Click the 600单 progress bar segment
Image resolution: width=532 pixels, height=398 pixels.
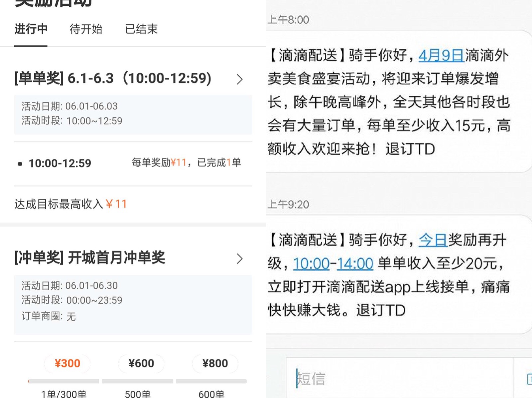(211, 381)
